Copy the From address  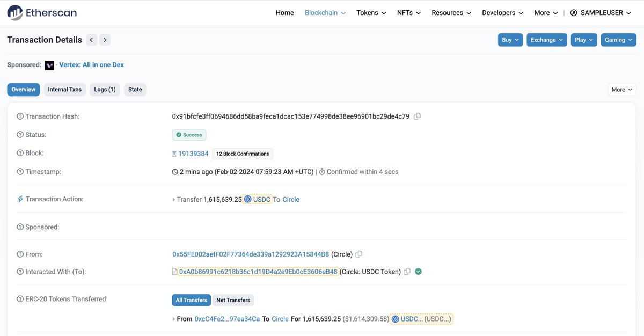359,254
